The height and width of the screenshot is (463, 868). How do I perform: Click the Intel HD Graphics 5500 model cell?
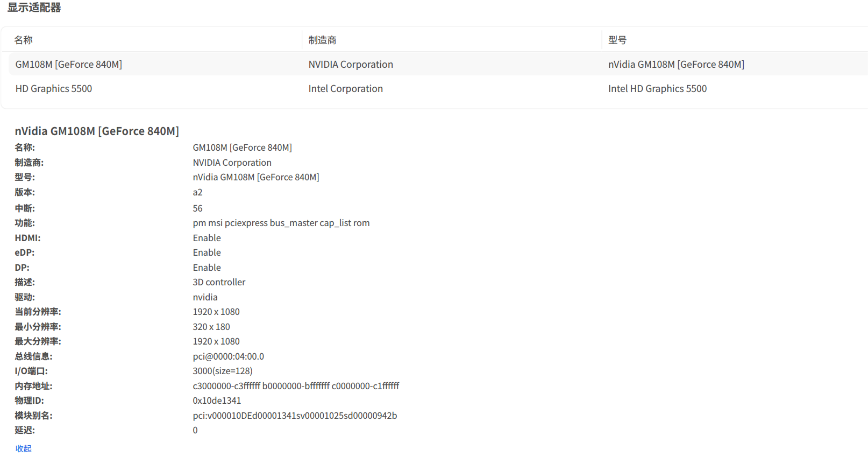[658, 89]
